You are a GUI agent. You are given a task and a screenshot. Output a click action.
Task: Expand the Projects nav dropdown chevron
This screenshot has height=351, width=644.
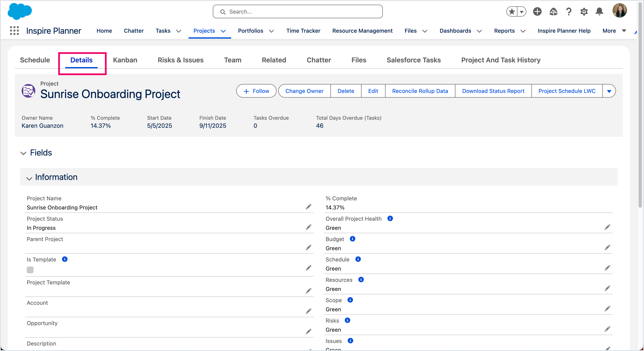click(x=223, y=31)
